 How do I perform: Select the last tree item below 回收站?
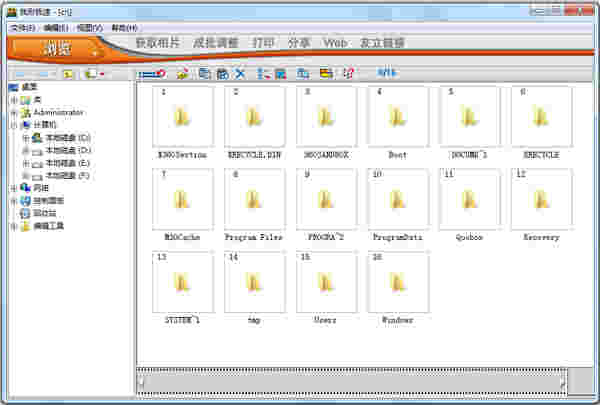(x=49, y=226)
